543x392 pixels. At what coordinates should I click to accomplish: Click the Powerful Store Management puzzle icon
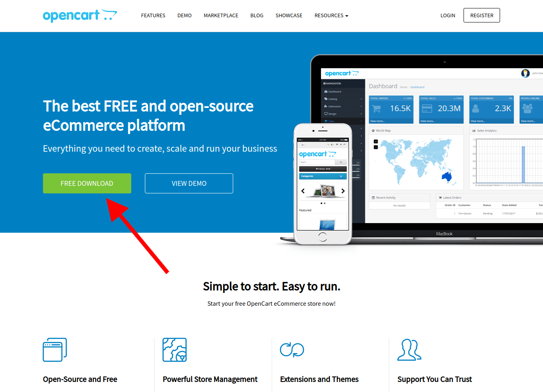click(175, 349)
